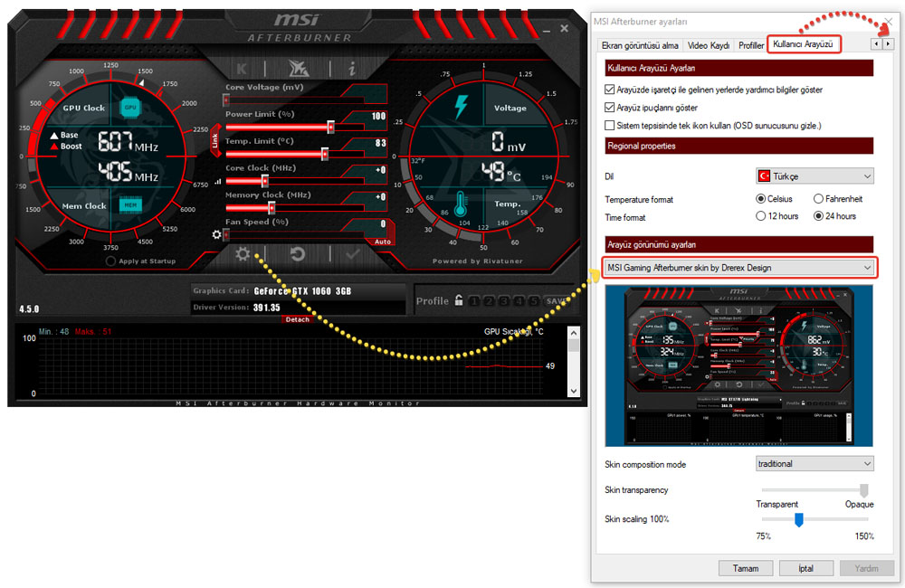This screenshot has width=905, height=588.
Task: Open Skin composition mode dropdown
Action: (x=814, y=464)
